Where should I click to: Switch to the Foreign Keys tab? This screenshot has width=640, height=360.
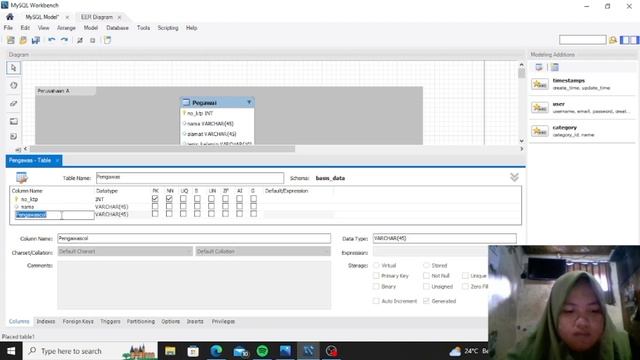pos(78,322)
